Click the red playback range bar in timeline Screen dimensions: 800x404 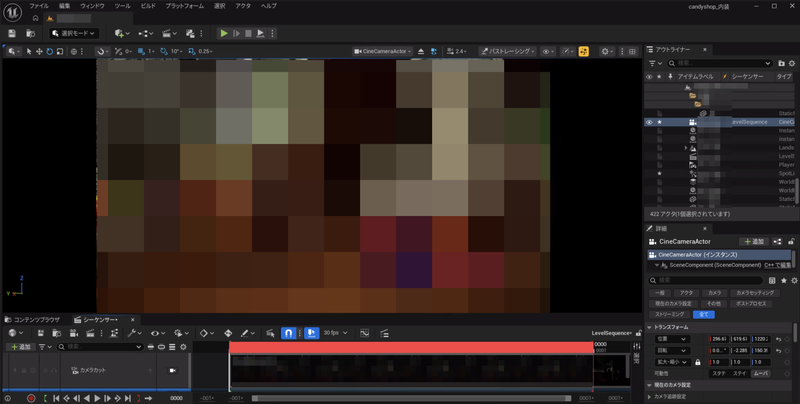point(410,346)
